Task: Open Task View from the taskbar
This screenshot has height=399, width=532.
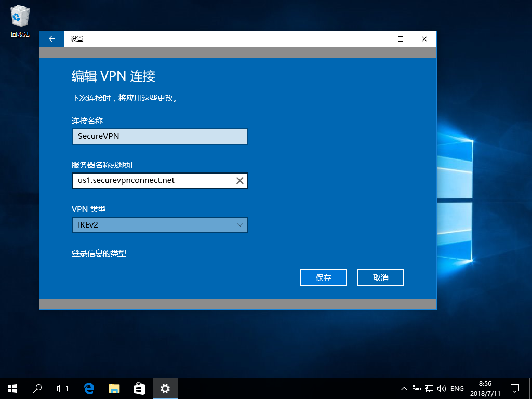Action: (62, 389)
